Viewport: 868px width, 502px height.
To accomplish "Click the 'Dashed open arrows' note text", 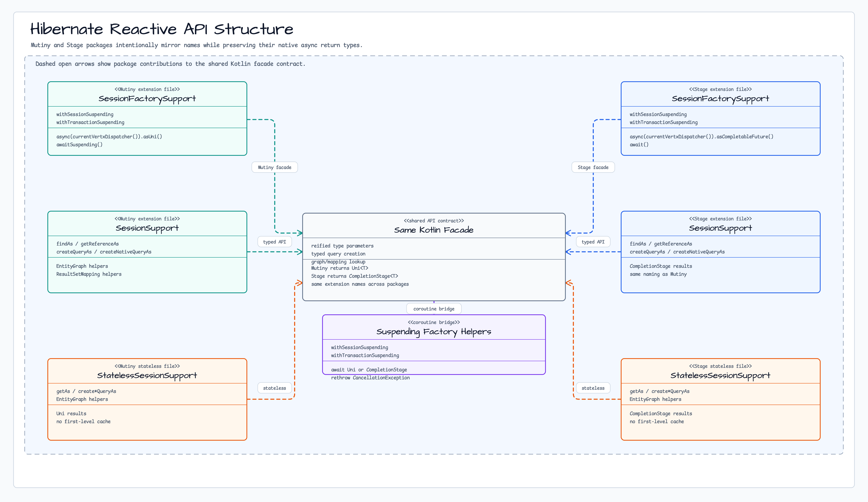I will 170,64.
